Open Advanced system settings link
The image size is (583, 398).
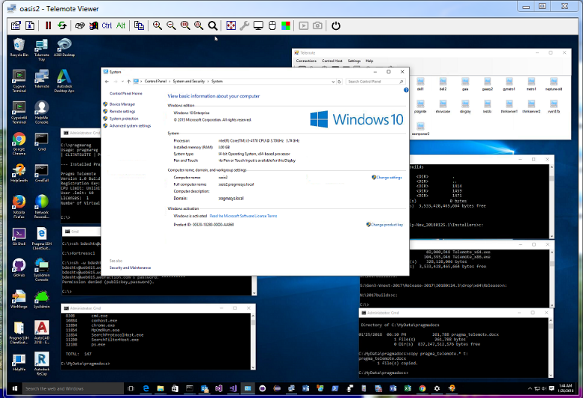point(130,126)
